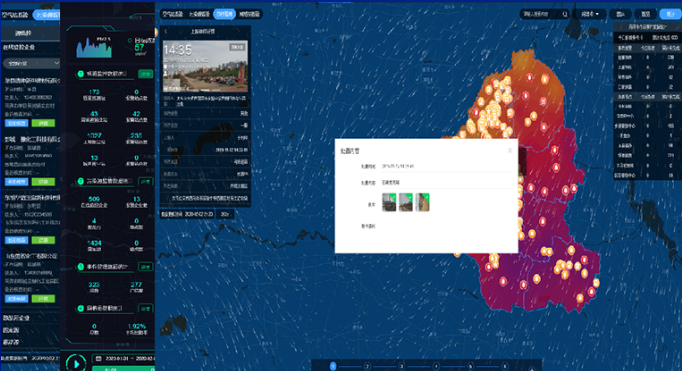
Task: Open the 14:35 camera snapshot image
Action: point(205,67)
